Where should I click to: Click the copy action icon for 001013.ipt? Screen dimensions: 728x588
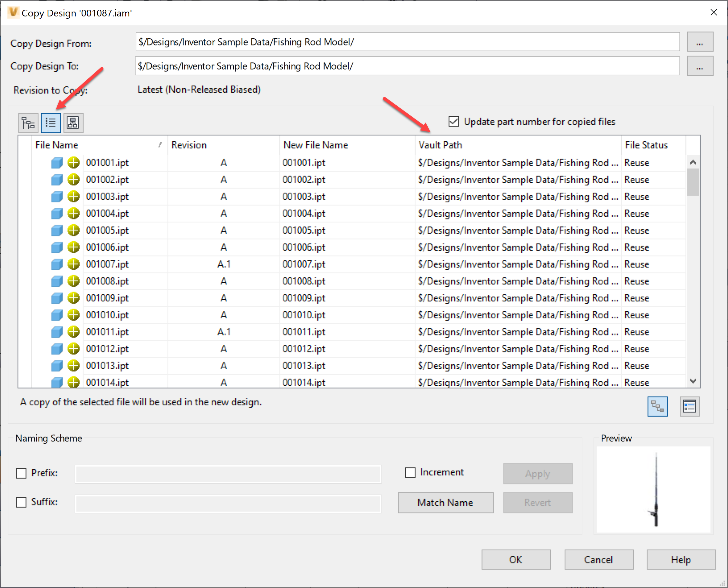click(73, 366)
